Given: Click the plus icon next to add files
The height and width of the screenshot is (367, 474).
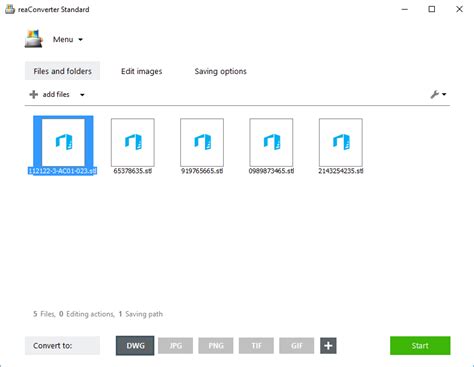Looking at the screenshot, I should pyautogui.click(x=33, y=95).
